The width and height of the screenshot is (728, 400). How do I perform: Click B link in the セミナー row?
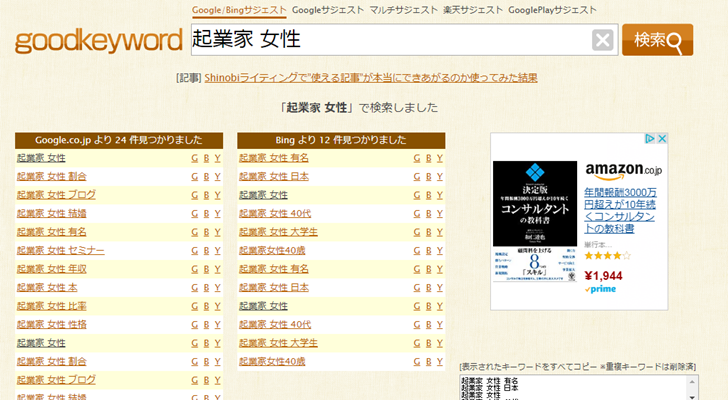[x=206, y=251]
